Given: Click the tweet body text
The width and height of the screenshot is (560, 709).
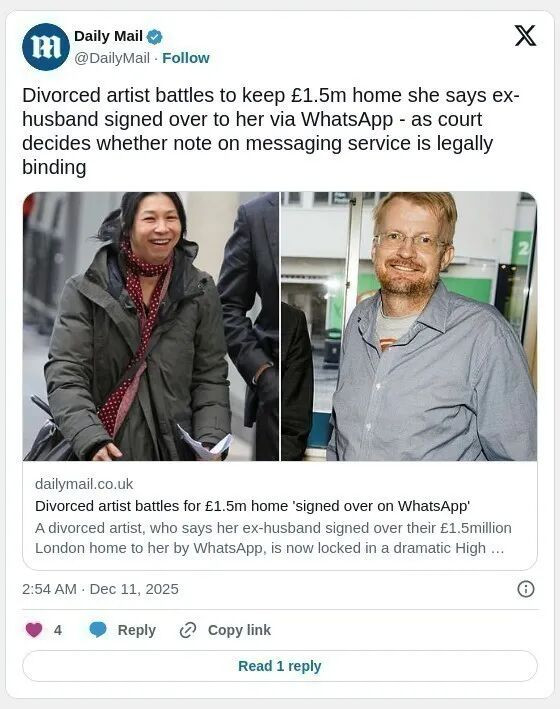Looking at the screenshot, I should tap(271, 131).
